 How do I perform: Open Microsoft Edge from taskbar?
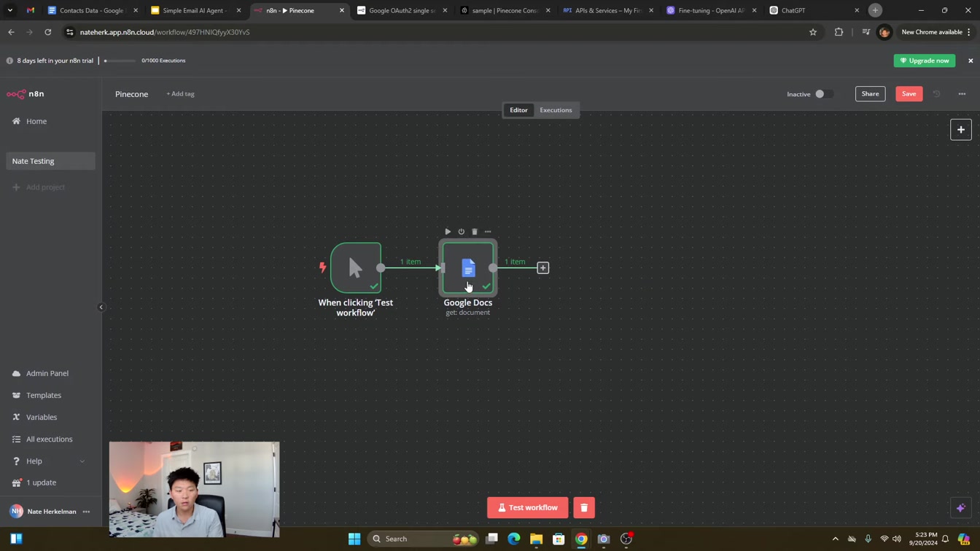[514, 539]
